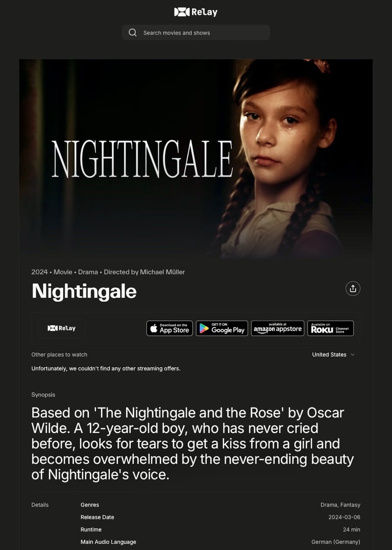392x550 pixels.
Task: Click the ReLay logo in the header
Action: 195,12
